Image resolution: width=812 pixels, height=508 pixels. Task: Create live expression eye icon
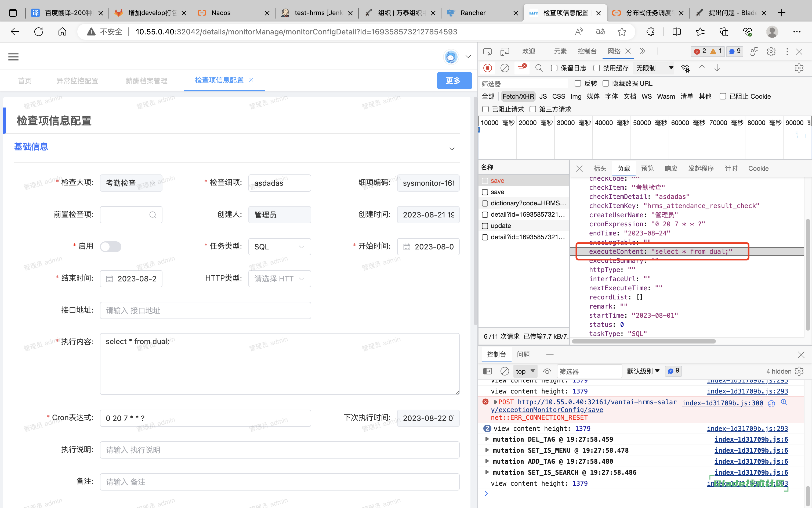[547, 371]
